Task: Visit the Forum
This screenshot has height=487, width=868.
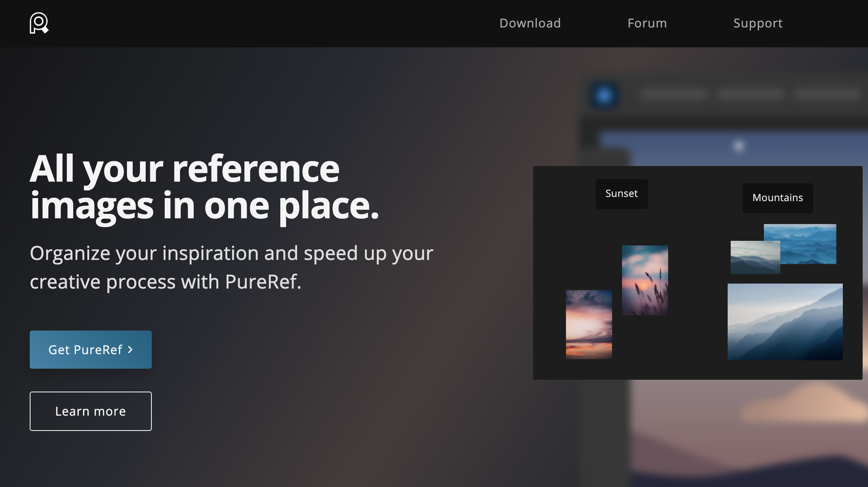Action: point(647,23)
